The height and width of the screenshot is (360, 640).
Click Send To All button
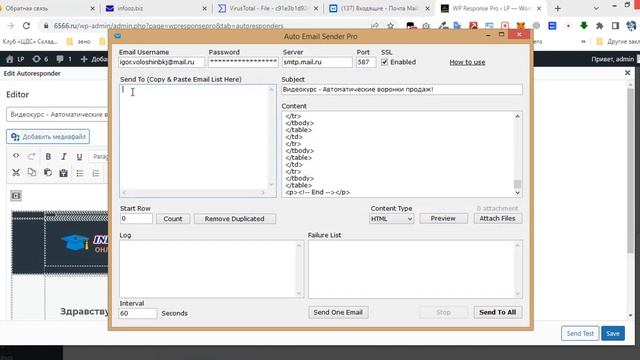click(498, 312)
